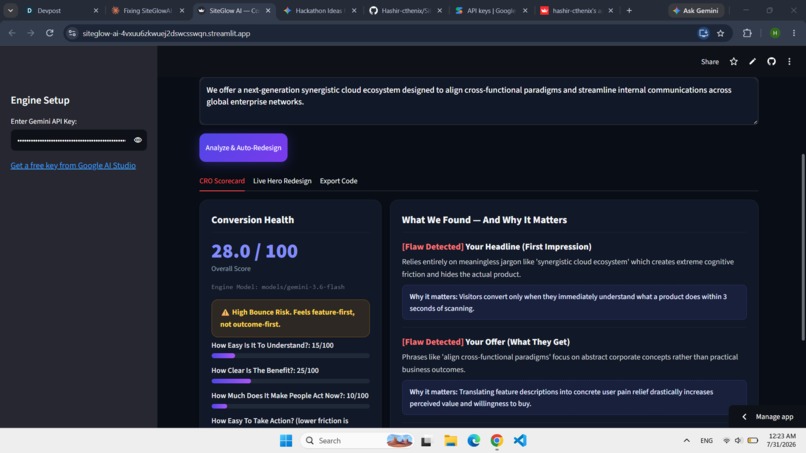Switch to the Hackathon Ideas browser tab
This screenshot has width=806, height=453.
coord(320,10)
